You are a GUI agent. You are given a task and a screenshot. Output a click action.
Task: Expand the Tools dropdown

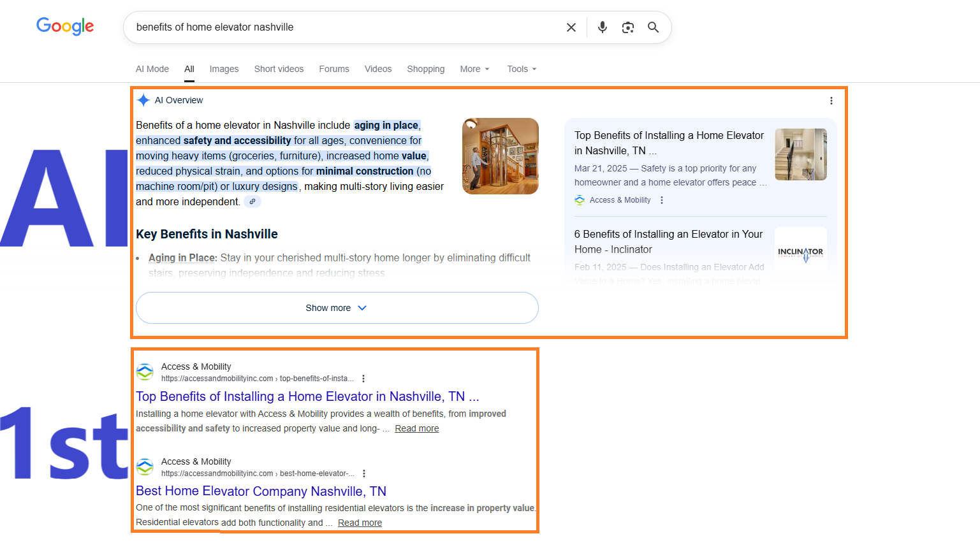(522, 69)
